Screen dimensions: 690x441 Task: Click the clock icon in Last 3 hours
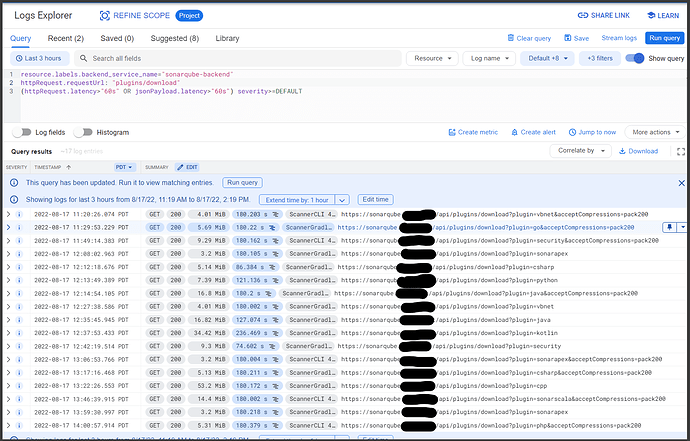[19, 58]
